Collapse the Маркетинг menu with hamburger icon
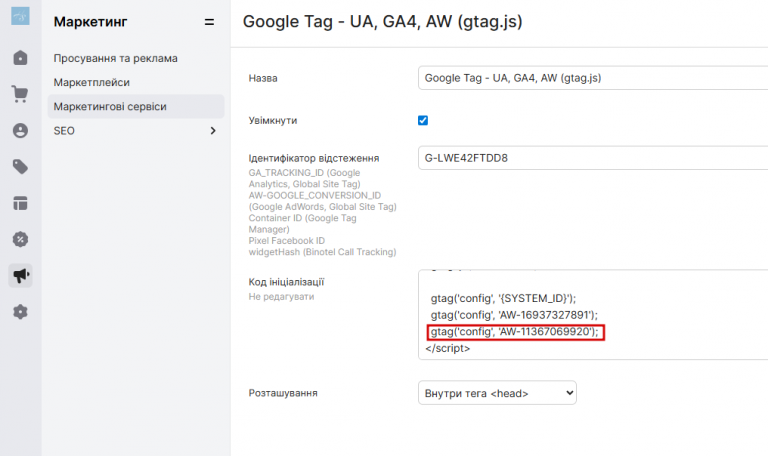768x456 pixels. (x=209, y=22)
